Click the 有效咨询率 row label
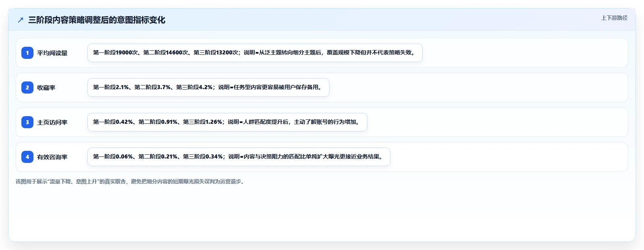Viewport: 644px width, 250px height. 52,157
